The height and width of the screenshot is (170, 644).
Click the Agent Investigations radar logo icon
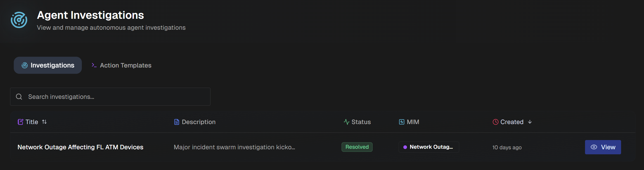(x=19, y=20)
